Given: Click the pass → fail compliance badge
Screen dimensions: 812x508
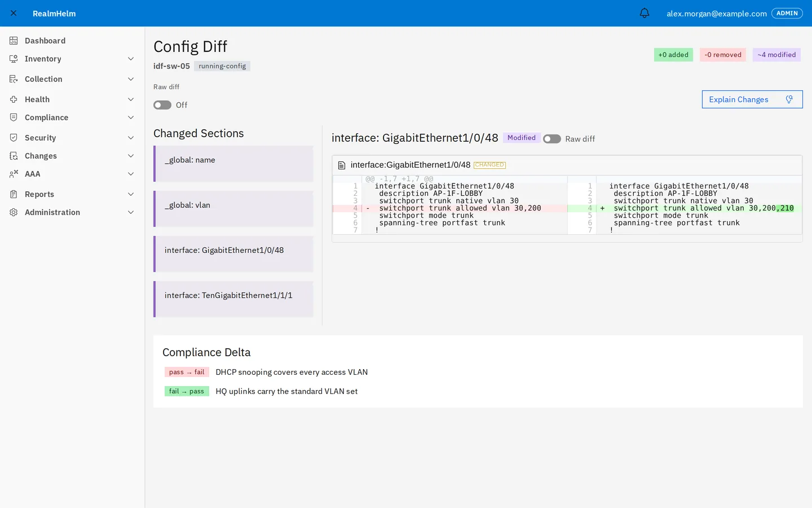Looking at the screenshot, I should coord(187,372).
